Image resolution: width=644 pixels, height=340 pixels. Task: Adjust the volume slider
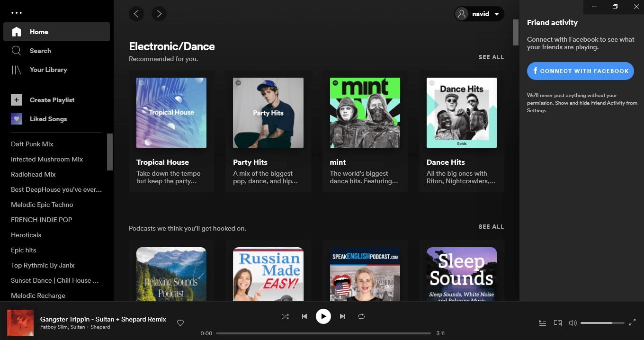tap(601, 323)
